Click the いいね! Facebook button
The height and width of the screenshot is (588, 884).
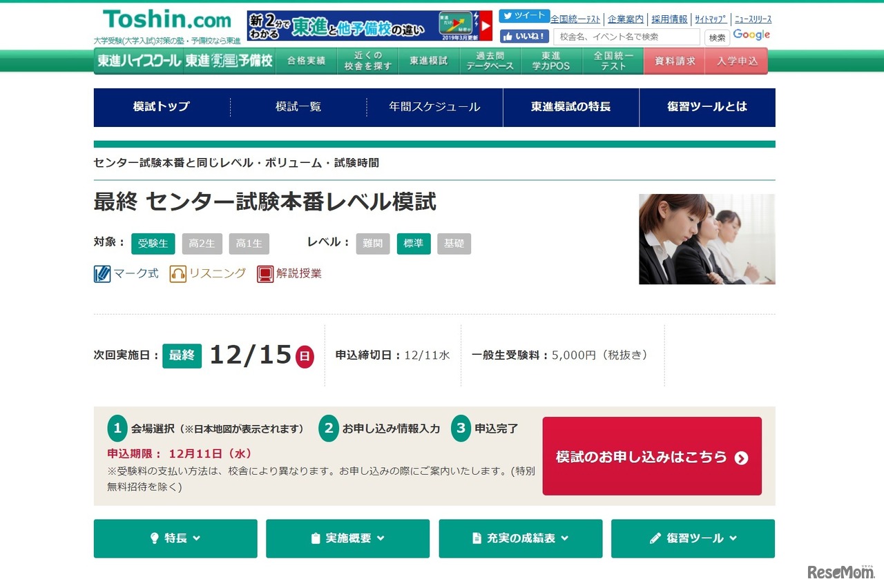(x=524, y=36)
